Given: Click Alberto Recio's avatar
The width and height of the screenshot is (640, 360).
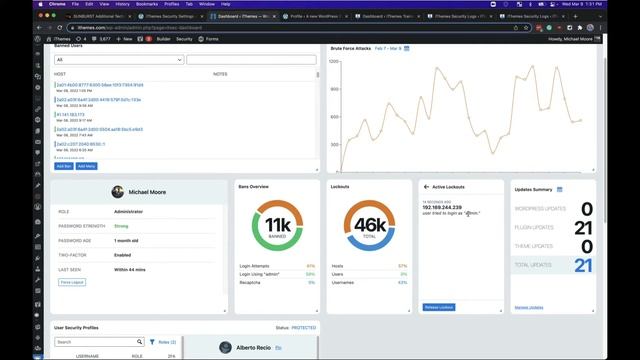Looking at the screenshot, I should [225, 347].
